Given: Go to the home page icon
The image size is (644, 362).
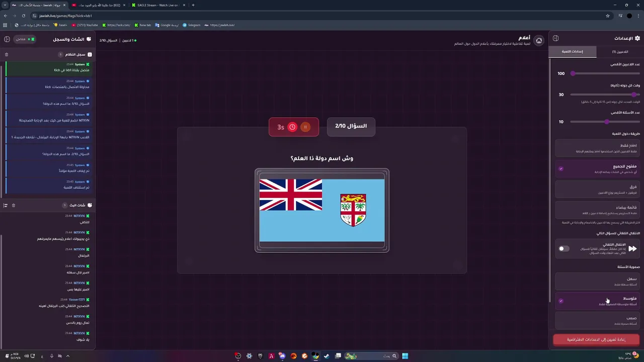Looking at the screenshot, I should pos(539,41).
